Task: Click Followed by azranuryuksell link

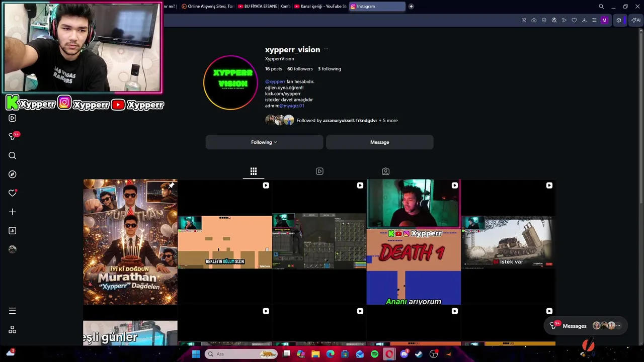Action: 347,121
